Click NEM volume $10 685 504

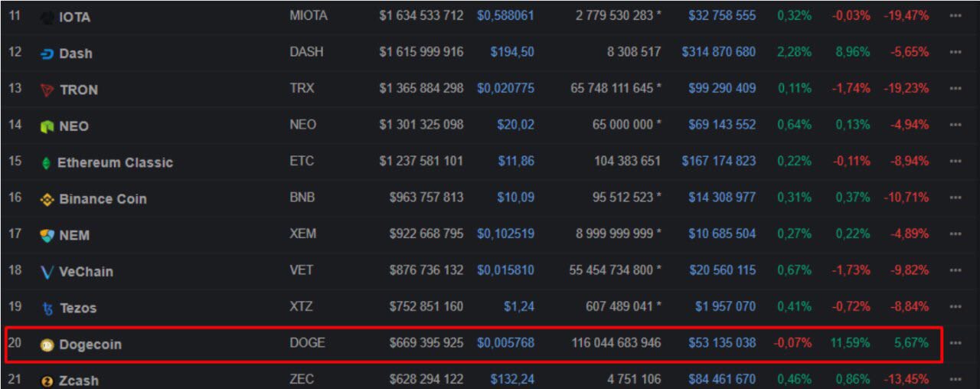[x=722, y=234]
